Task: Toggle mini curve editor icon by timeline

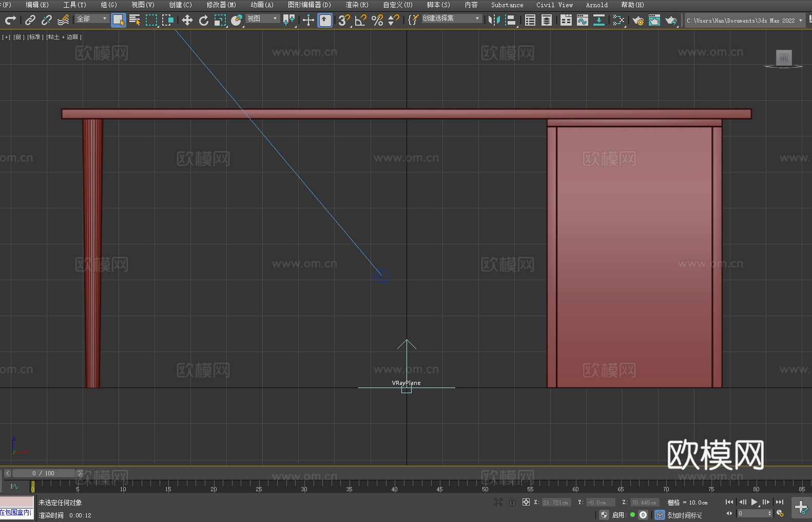Action: pos(14,486)
